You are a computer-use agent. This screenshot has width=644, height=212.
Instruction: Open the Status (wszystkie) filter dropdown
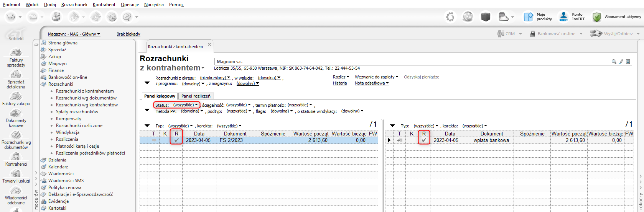tap(186, 105)
